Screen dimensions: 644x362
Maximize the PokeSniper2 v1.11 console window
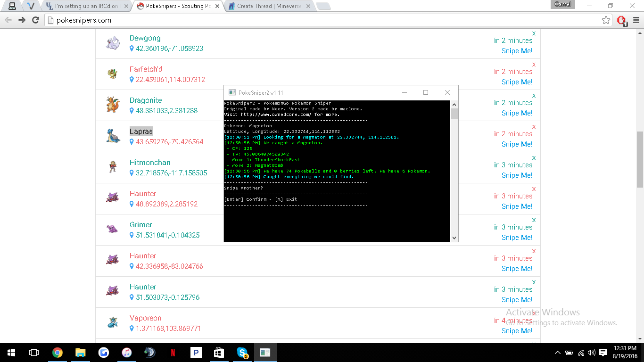[426, 93]
